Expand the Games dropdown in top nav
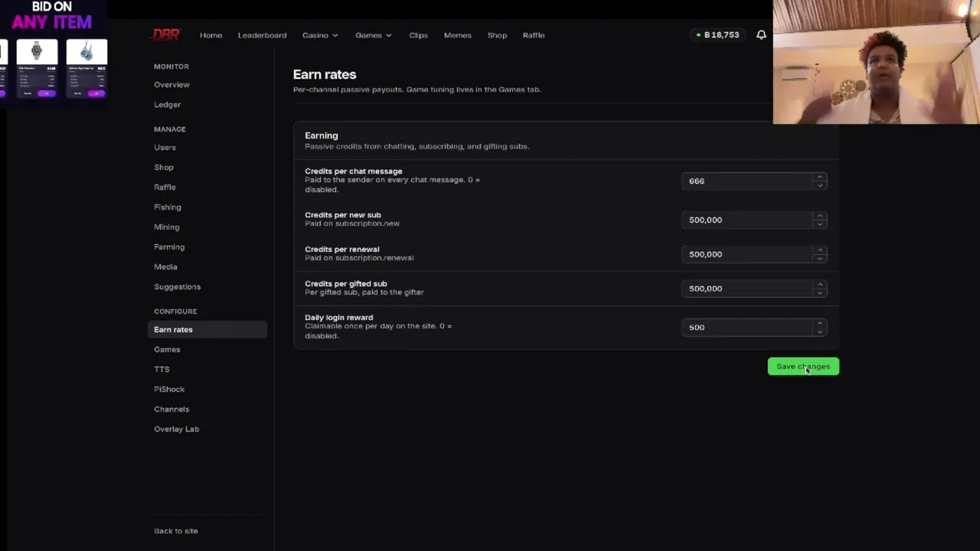Screen dimensions: 980x551 click(373, 35)
